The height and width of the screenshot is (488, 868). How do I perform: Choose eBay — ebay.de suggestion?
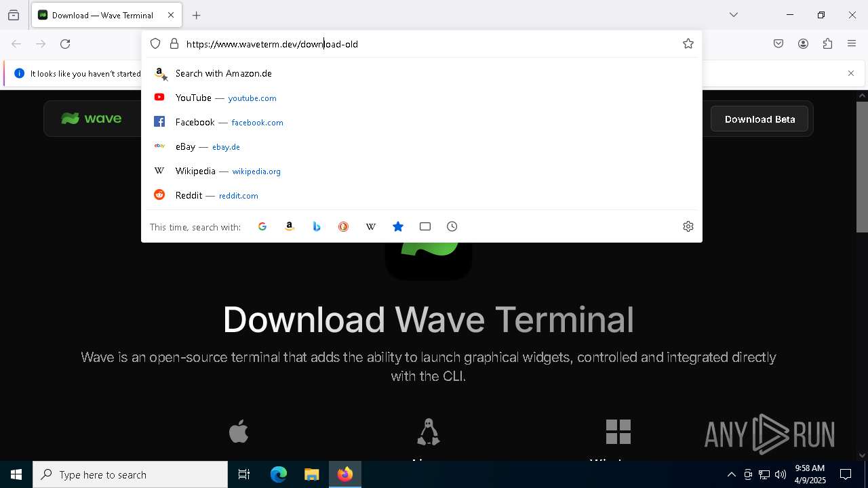(422, 146)
